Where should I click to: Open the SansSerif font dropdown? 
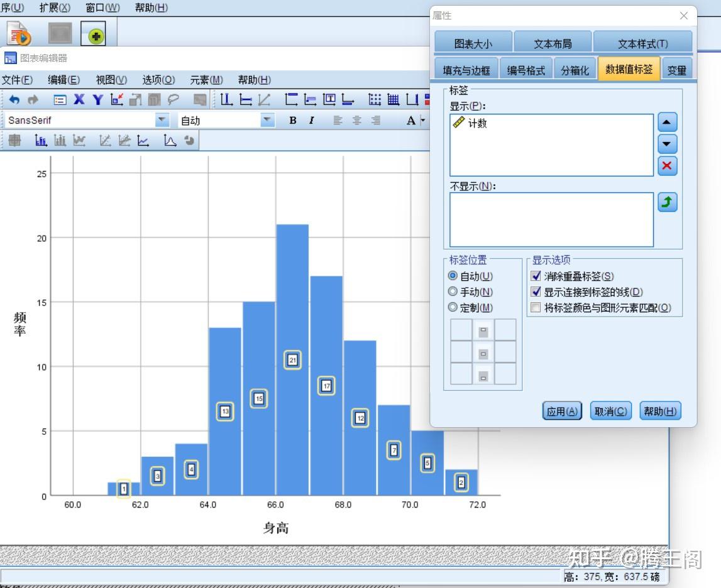[x=162, y=121]
